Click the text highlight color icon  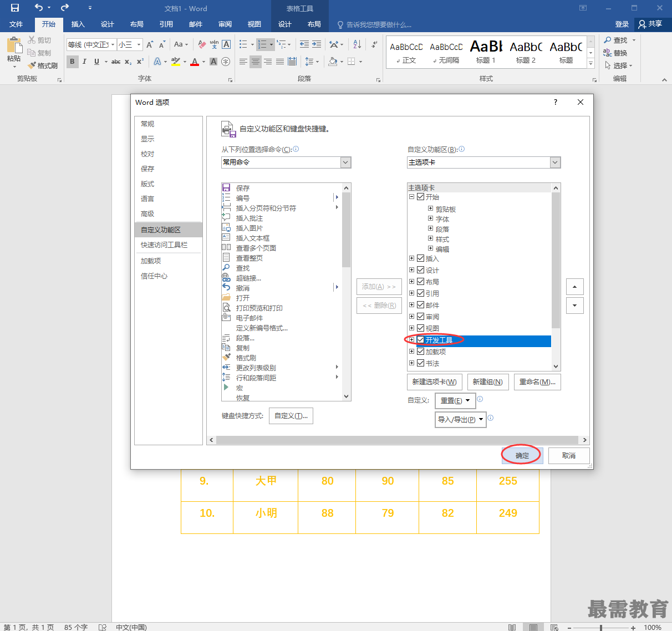(176, 62)
